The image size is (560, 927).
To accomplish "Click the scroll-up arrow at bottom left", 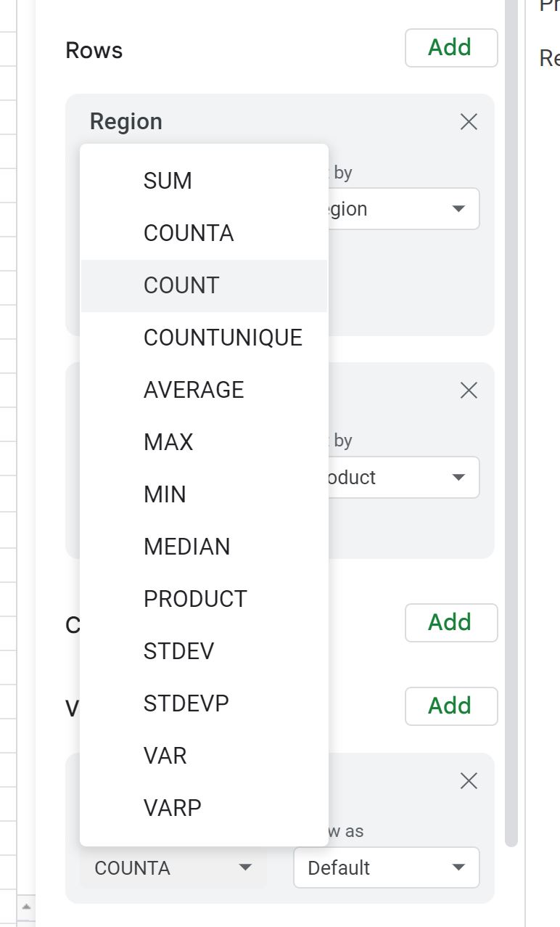I will click(x=28, y=907).
